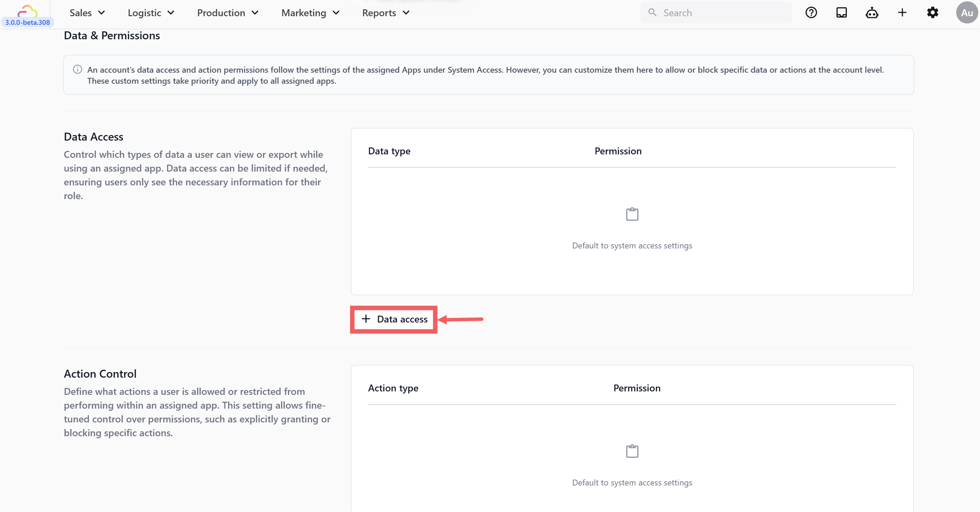Focus the Search input field
Viewport: 980px width, 512px height.
723,13
